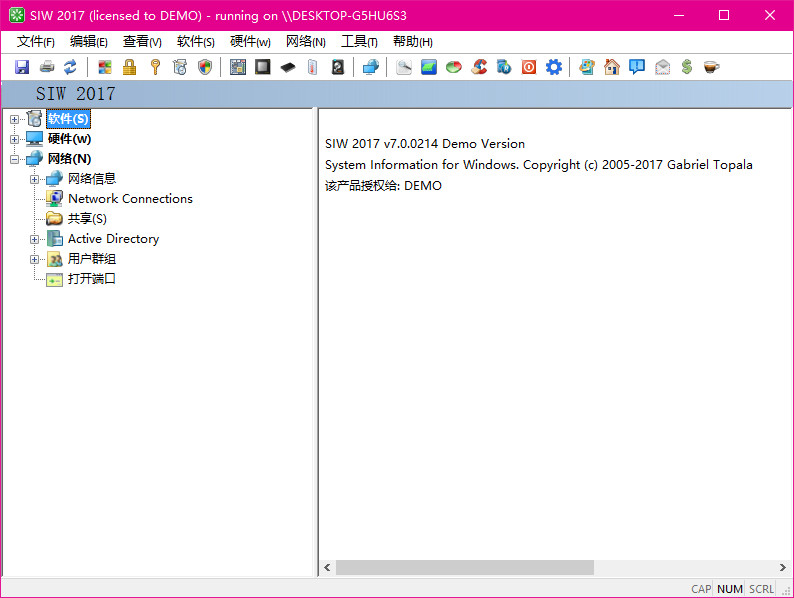Select 硬件(W) in the tree
Screen dimensions: 794x598
pyautogui.click(x=69, y=139)
